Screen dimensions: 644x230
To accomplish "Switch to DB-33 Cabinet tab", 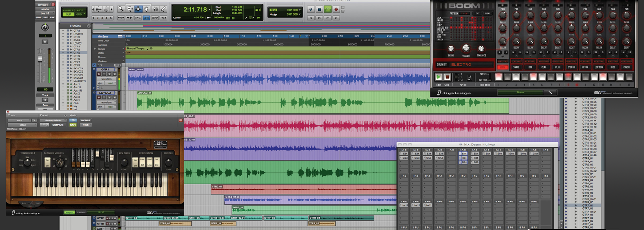I will pyautogui.click(x=81, y=213).
